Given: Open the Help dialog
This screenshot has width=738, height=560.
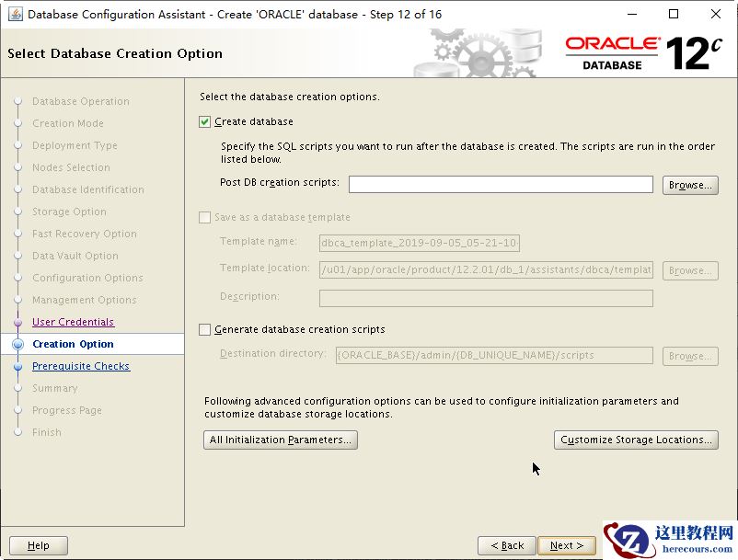Looking at the screenshot, I should tap(39, 545).
